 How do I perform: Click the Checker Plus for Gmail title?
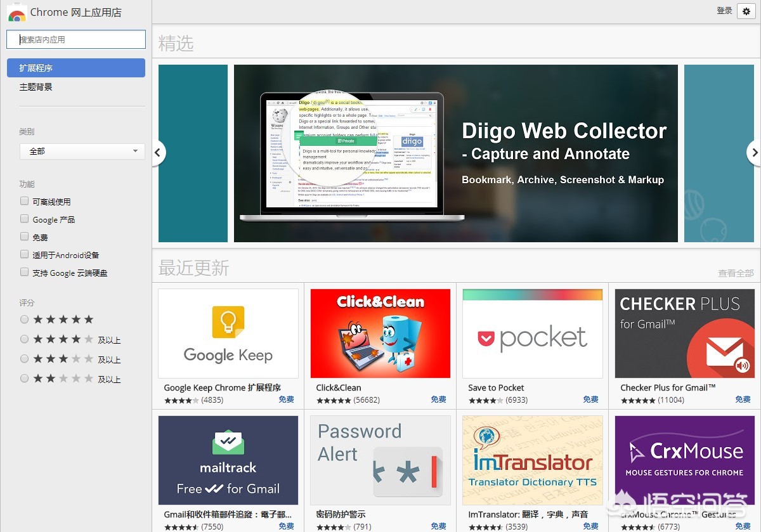click(668, 387)
